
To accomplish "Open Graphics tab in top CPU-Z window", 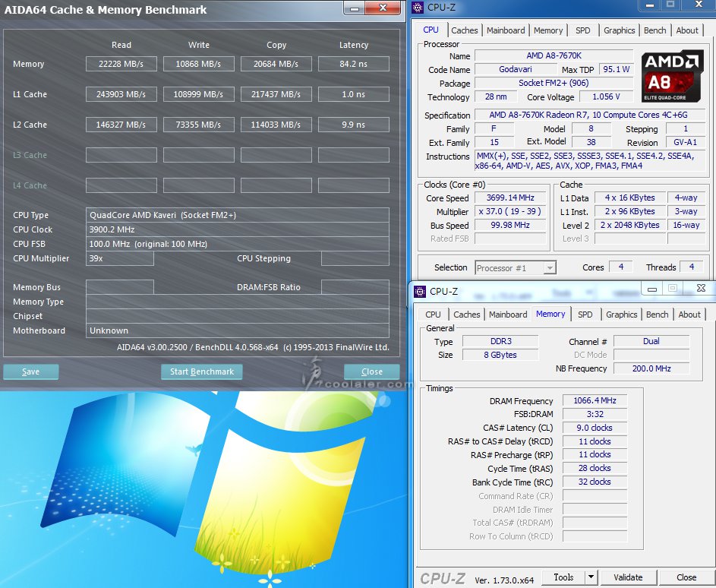I will 620,30.
